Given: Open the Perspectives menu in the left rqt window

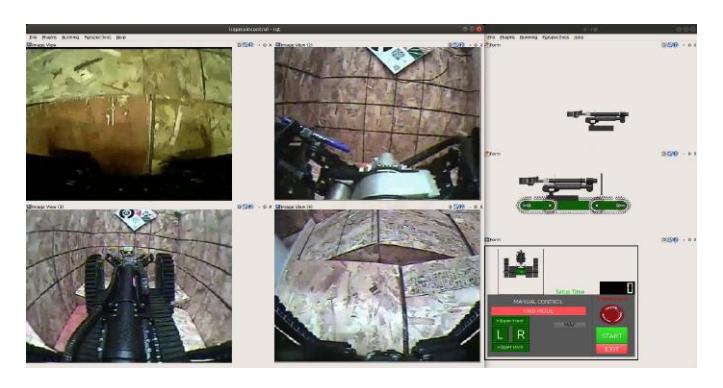Looking at the screenshot, I should [x=97, y=37].
